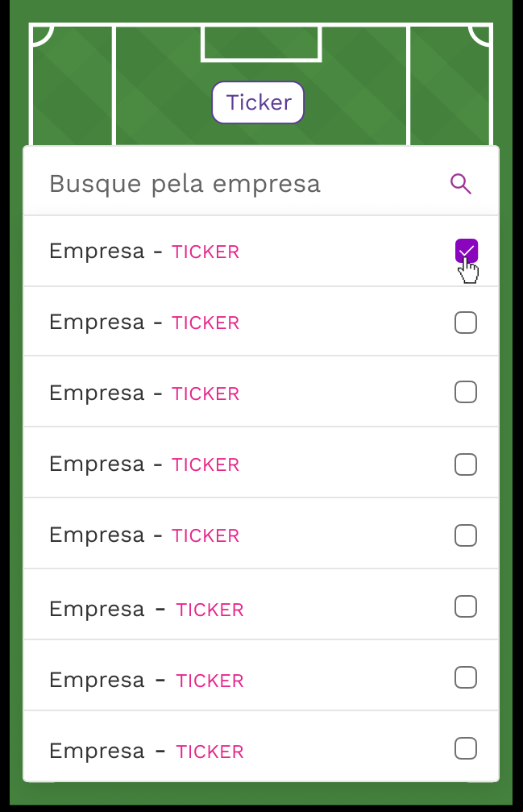This screenshot has width=523, height=812.
Task: Pick the bottom 'Empresa - TICKER' list label
Action: (147, 751)
